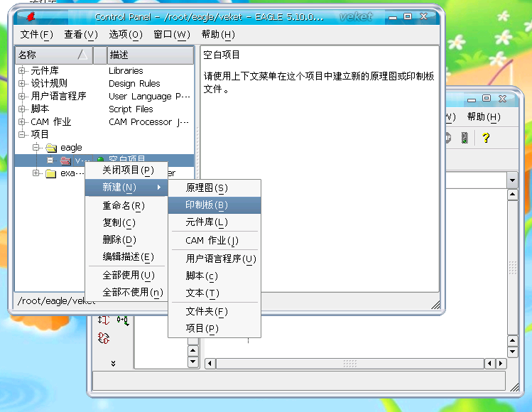
Task: Choose 关闭项目(P) from context menu
Action: coord(126,170)
